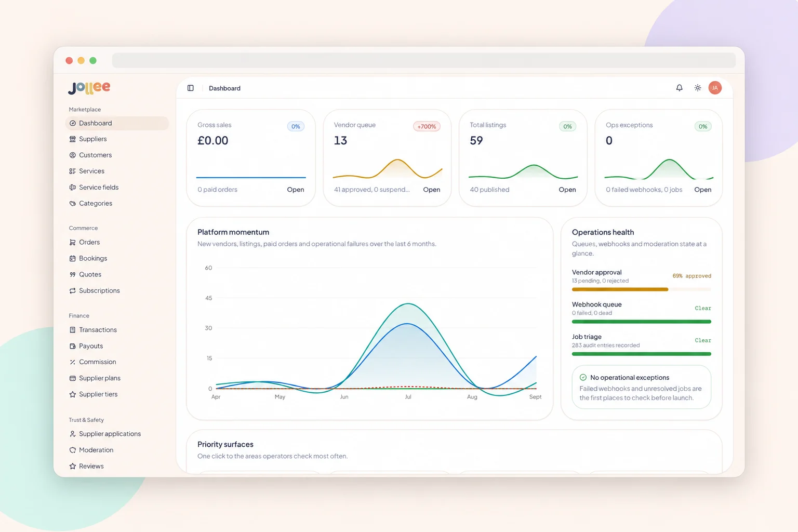
Task: Click the 0% badge on Gross sales
Action: pyautogui.click(x=296, y=126)
